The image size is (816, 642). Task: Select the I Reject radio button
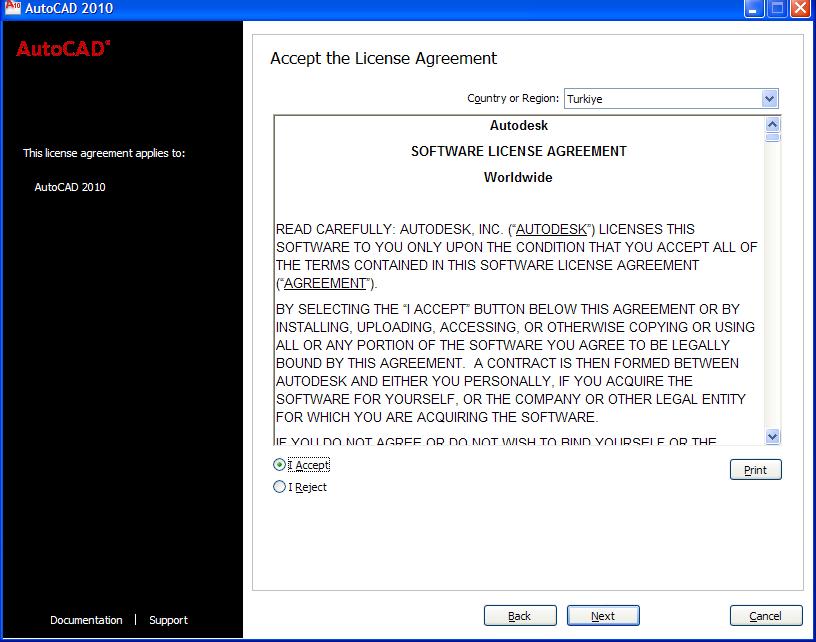[x=279, y=487]
